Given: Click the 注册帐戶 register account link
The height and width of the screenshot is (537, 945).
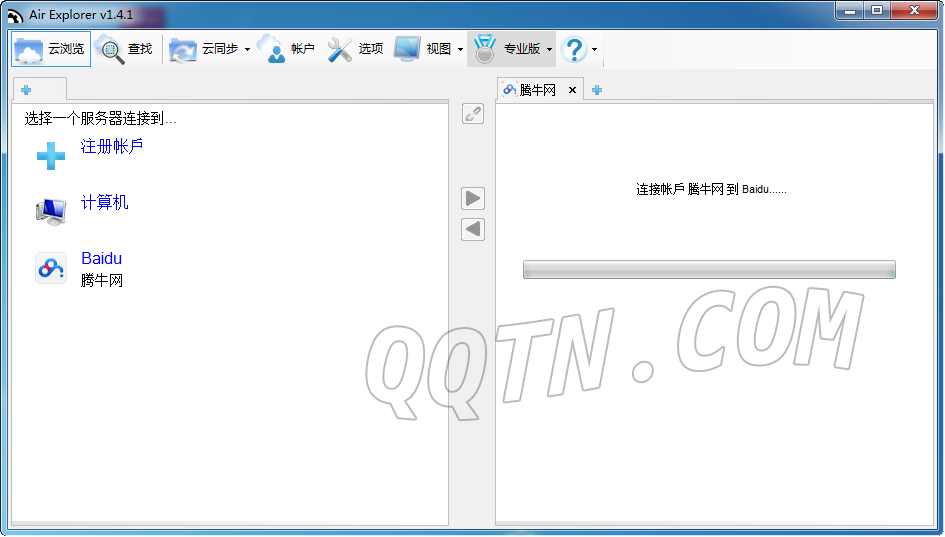Looking at the screenshot, I should pyautogui.click(x=112, y=146).
